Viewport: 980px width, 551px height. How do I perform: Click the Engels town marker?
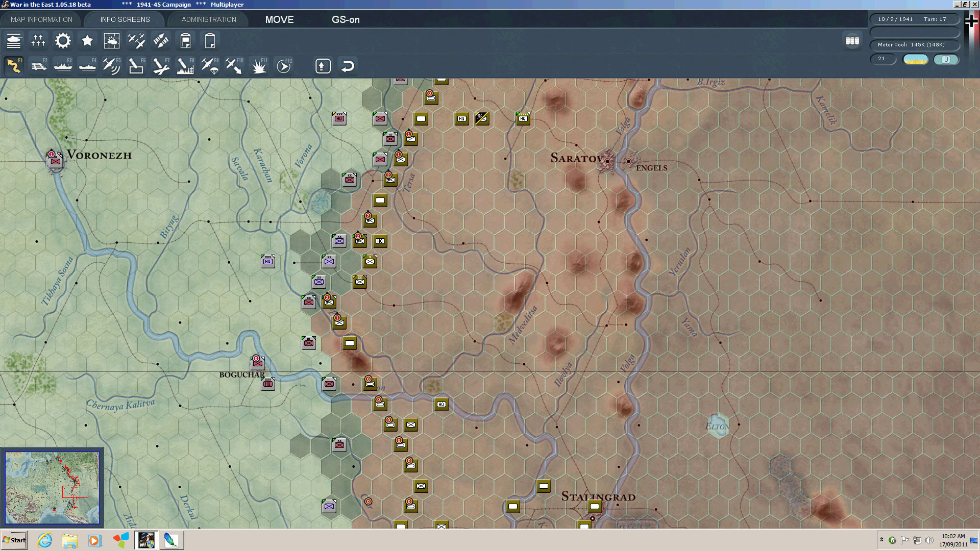point(629,161)
